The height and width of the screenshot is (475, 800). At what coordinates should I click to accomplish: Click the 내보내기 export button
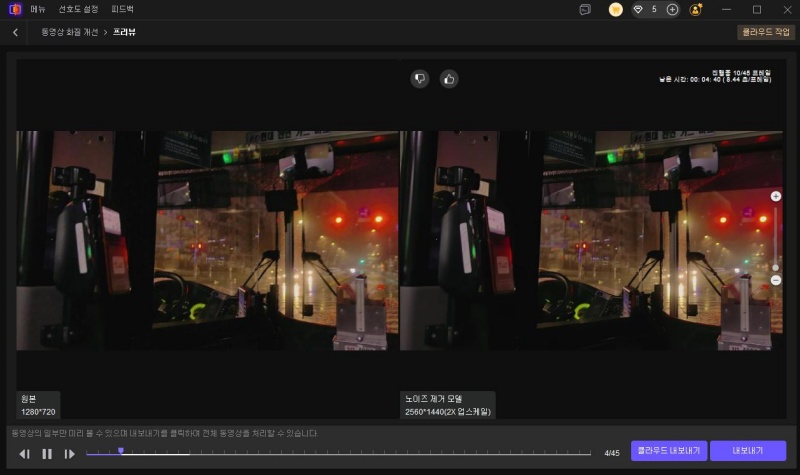pyautogui.click(x=748, y=451)
